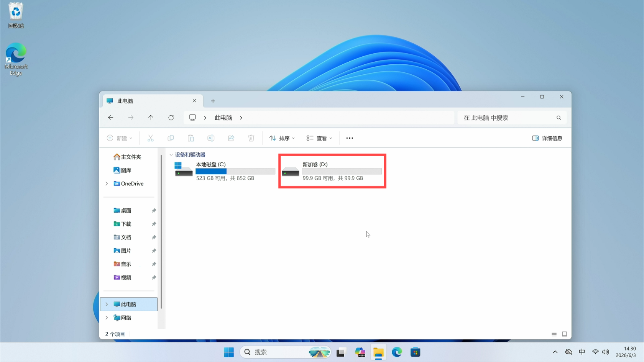Expand the 此电脑 tree node
This screenshot has height=362, width=644.
pos(107,304)
